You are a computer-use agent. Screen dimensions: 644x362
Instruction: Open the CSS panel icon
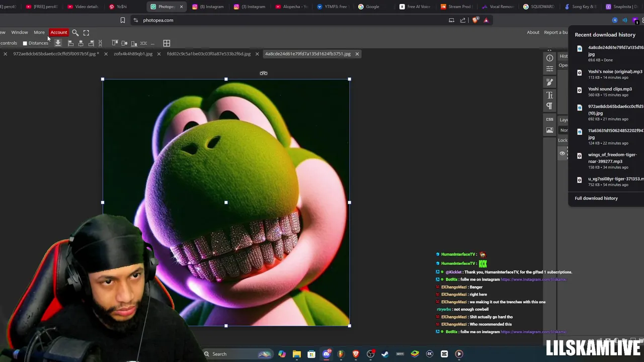[549, 119]
